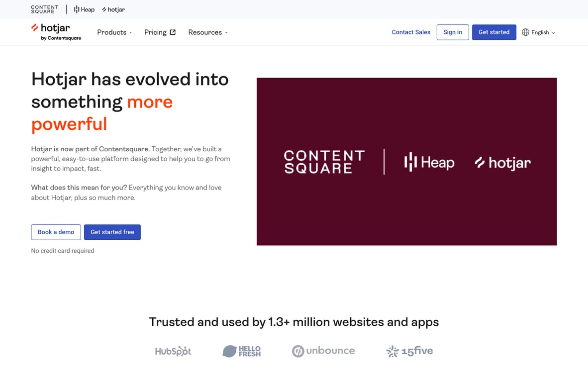588x382 pixels.
Task: Click the globe language icon
Action: 525,32
